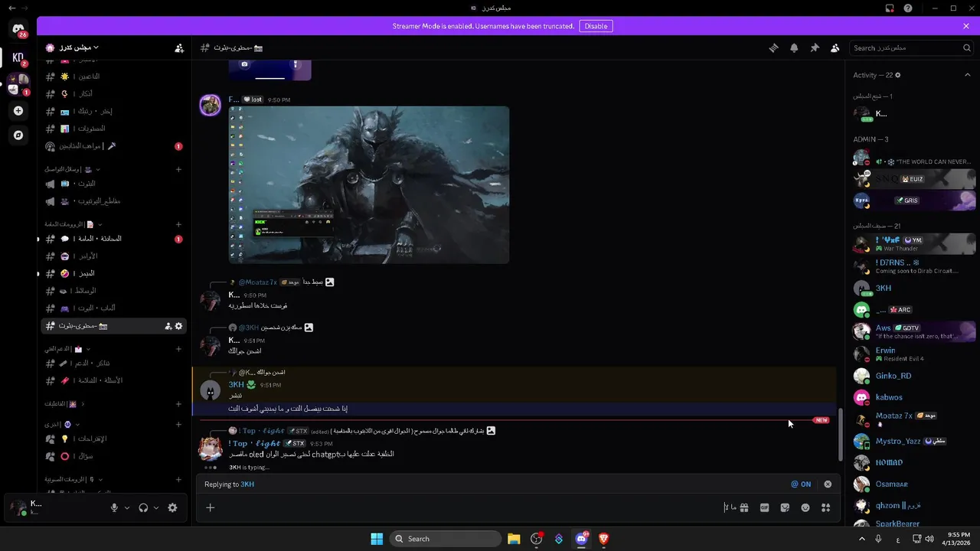Screen dimensions: 980x551
Task: Open تذاكر الدعم channel
Action: pyautogui.click(x=113, y=363)
